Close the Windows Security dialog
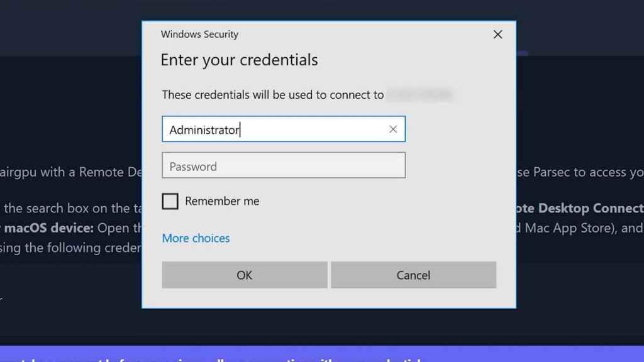 (x=498, y=35)
